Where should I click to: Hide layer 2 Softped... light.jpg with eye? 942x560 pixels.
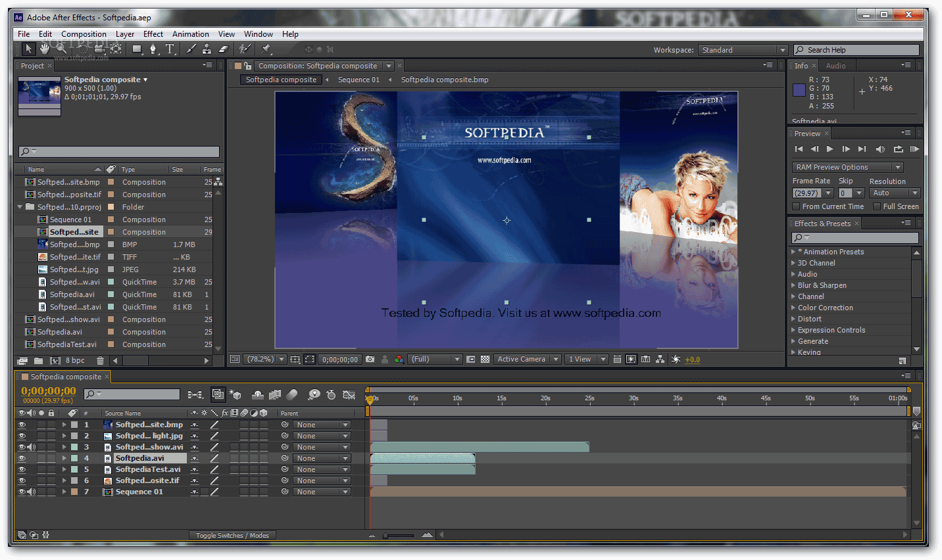pyautogui.click(x=22, y=436)
